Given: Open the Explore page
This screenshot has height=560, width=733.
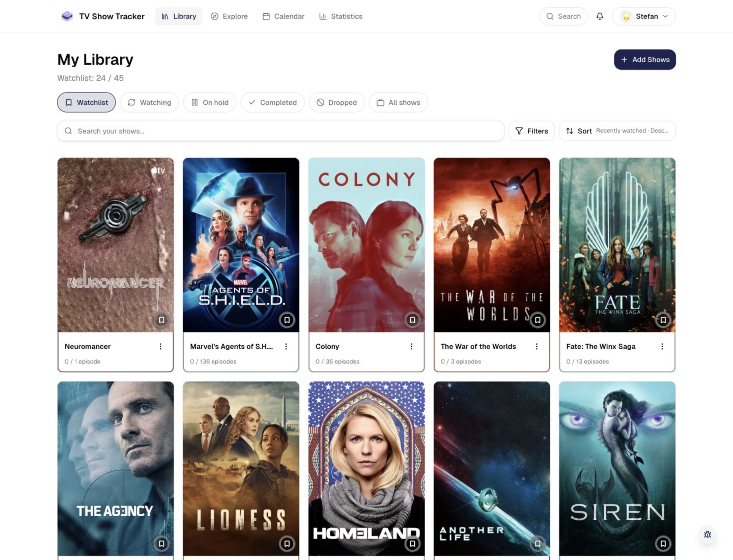Looking at the screenshot, I should [229, 16].
